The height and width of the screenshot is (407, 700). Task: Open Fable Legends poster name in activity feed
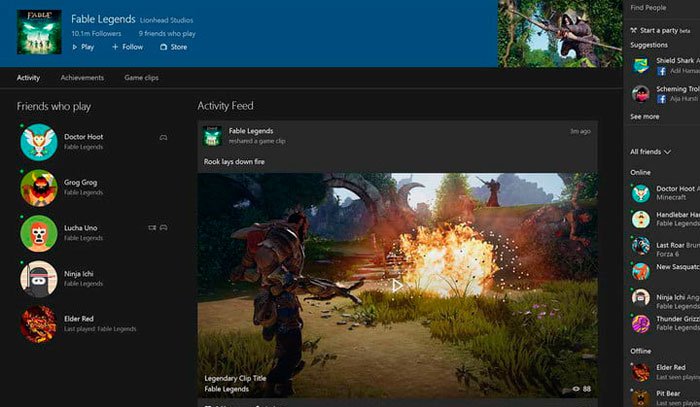click(x=251, y=131)
